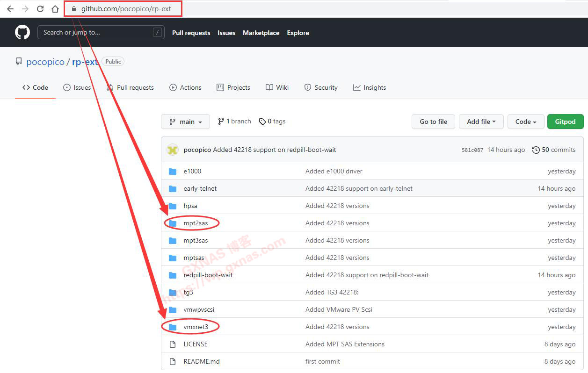Focus the Search or jump to field
Viewport: 588px width, 373px height.
click(x=96, y=32)
